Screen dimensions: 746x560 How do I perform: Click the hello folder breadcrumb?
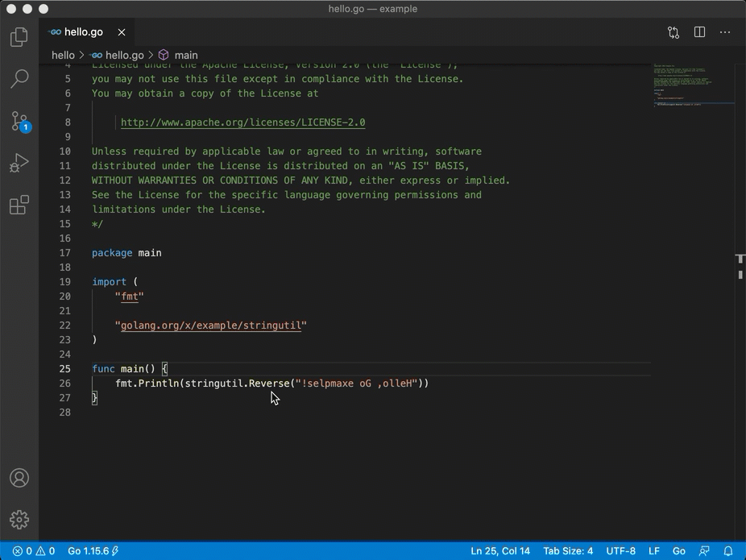63,56
